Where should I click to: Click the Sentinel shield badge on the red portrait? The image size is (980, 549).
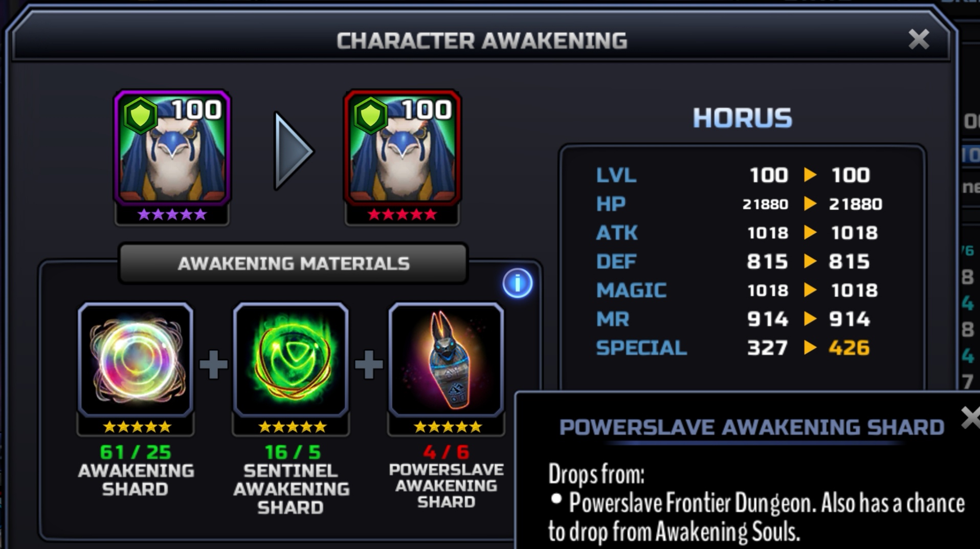(x=370, y=115)
